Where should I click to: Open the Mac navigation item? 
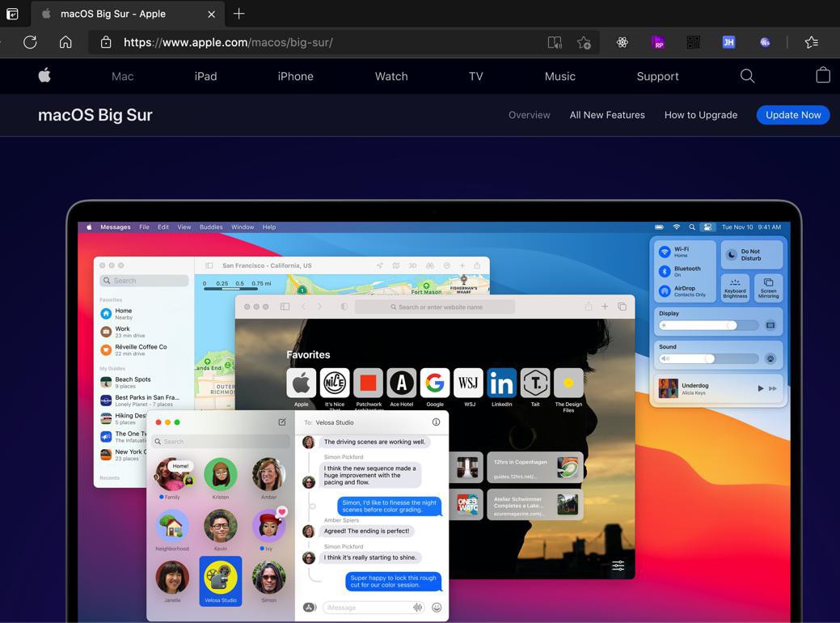tap(123, 76)
